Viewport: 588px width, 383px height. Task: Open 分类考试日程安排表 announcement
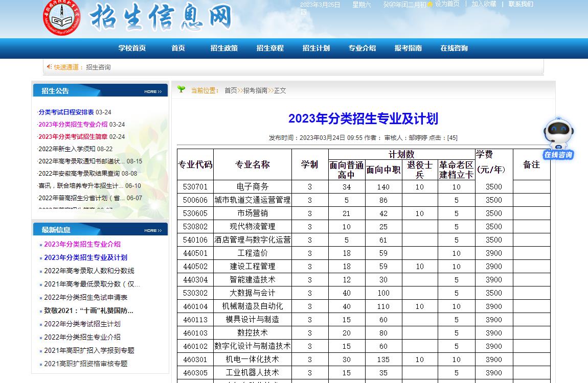coord(66,112)
